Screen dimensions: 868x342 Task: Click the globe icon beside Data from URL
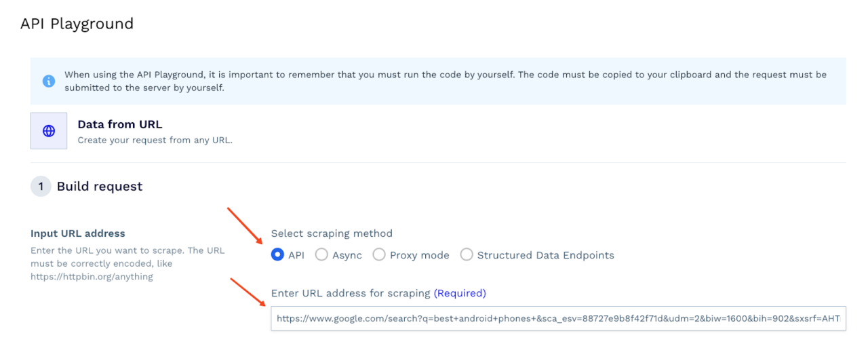[x=49, y=131]
